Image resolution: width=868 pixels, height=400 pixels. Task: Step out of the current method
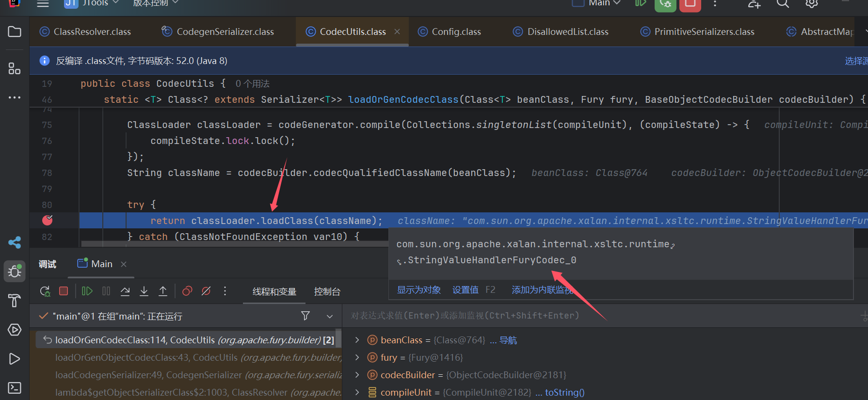tap(163, 291)
